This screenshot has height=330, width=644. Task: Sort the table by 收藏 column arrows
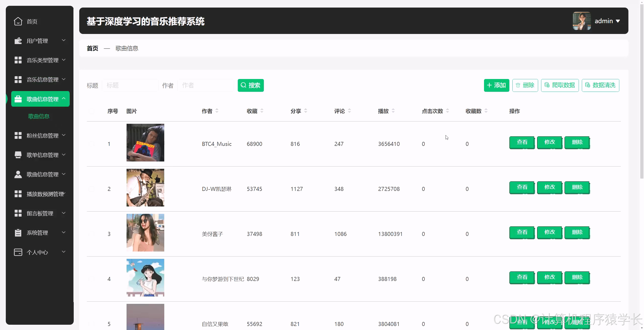tap(262, 111)
